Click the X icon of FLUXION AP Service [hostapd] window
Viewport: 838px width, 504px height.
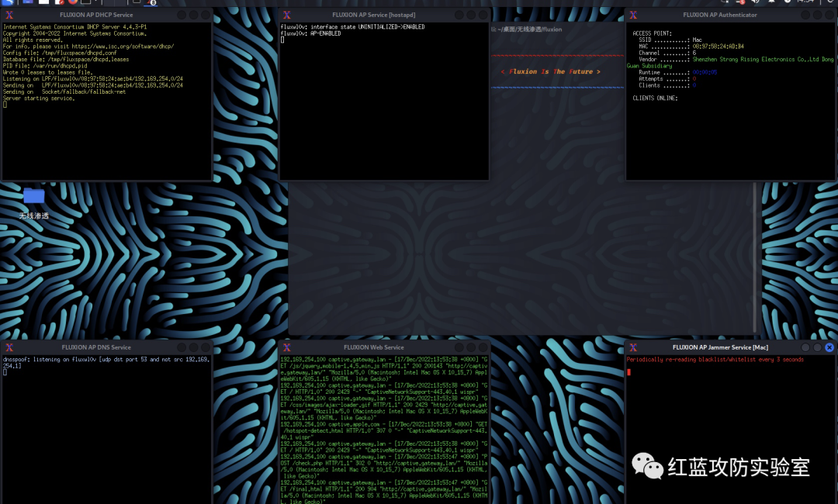pyautogui.click(x=287, y=15)
